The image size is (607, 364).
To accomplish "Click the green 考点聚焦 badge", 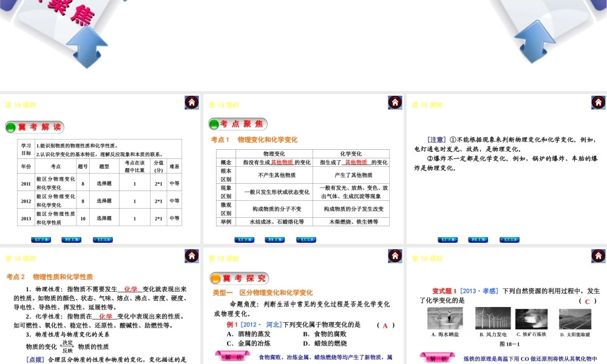I will (x=238, y=124).
